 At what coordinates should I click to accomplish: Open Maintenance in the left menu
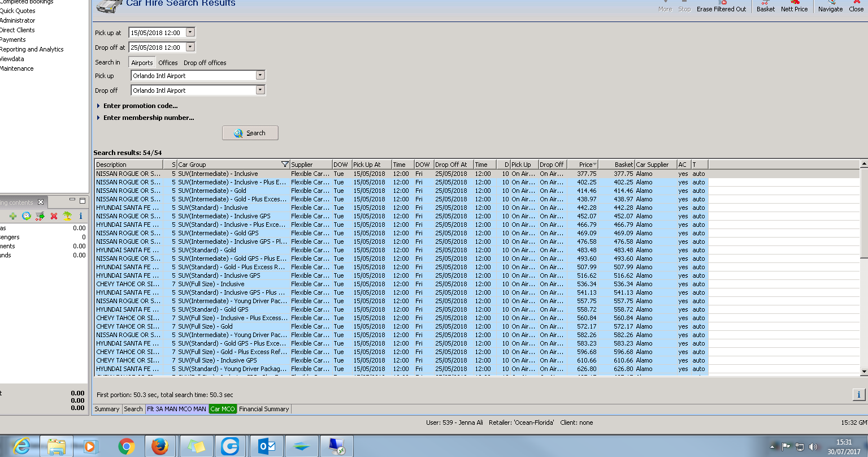coord(17,68)
